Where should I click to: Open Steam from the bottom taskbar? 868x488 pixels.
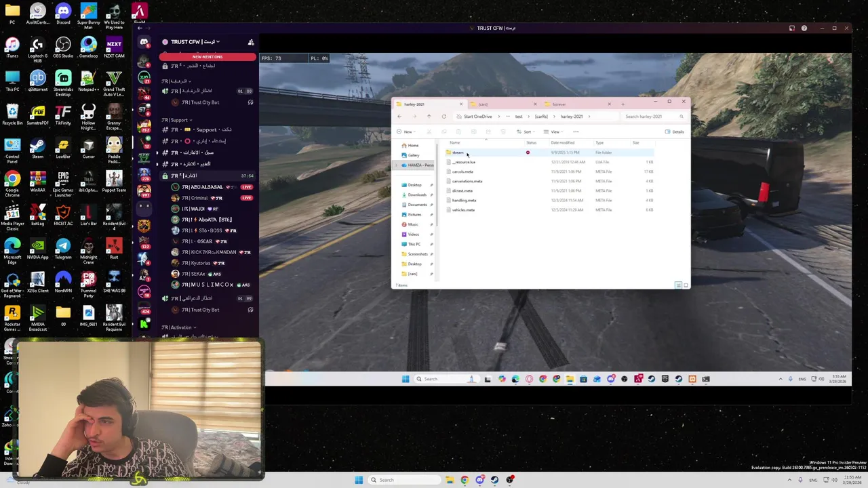click(494, 480)
